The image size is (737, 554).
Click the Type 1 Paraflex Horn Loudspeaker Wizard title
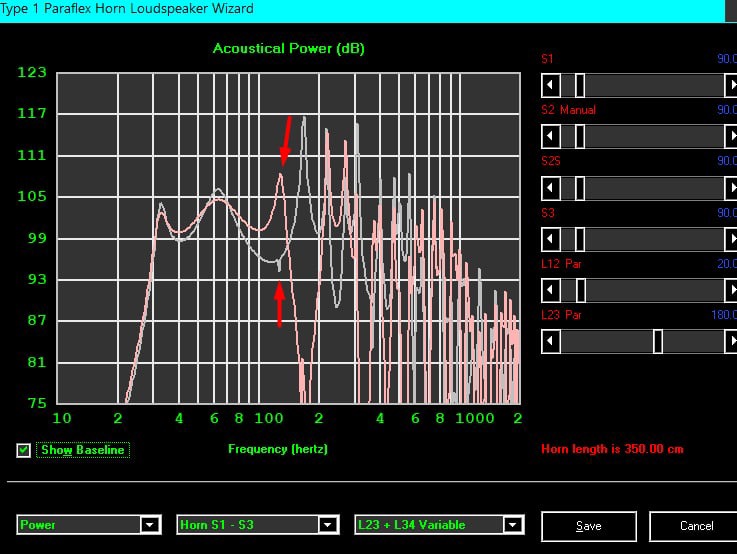click(127, 8)
